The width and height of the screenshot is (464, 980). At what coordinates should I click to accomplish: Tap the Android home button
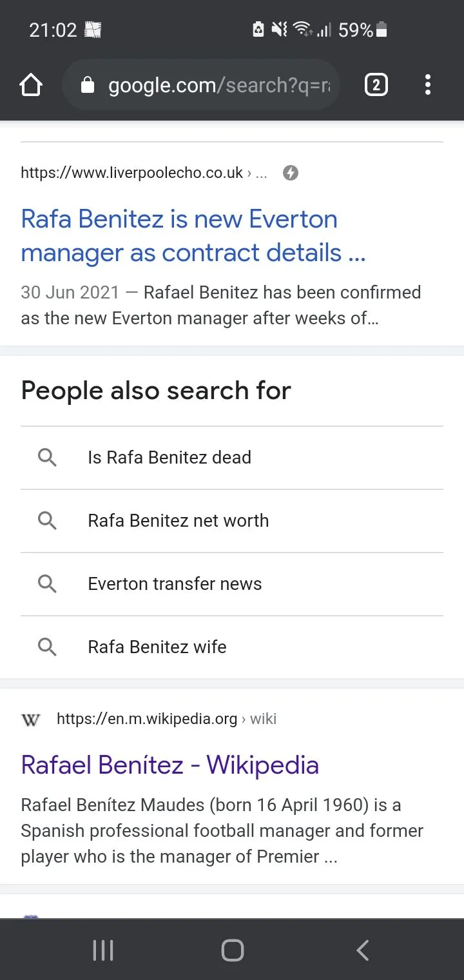232,949
